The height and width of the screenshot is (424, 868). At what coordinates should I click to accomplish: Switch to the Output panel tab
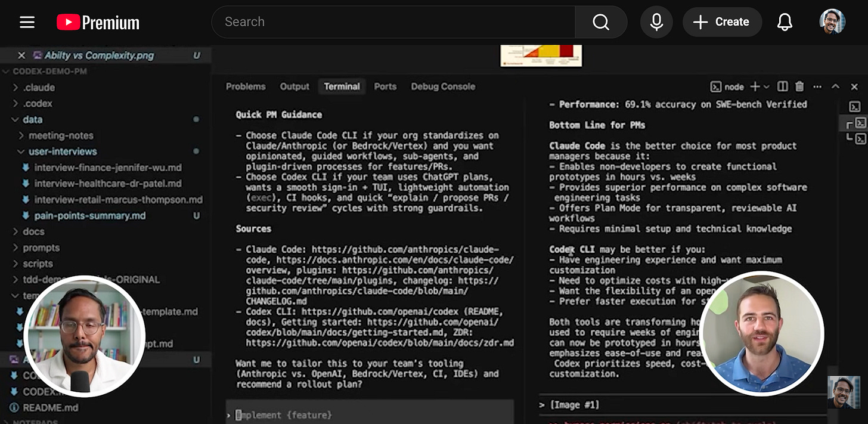294,86
